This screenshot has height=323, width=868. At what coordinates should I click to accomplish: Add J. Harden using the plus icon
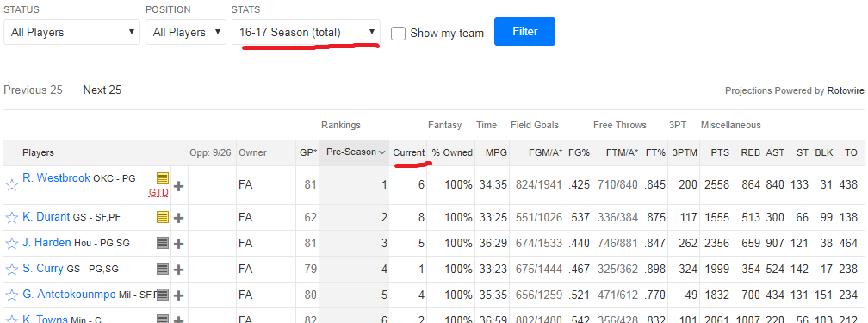pyautogui.click(x=179, y=243)
